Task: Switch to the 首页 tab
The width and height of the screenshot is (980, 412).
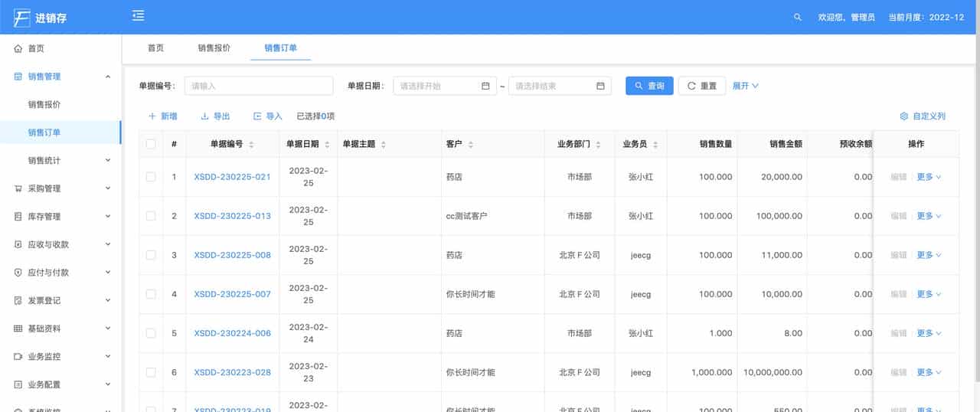Action: coord(155,47)
